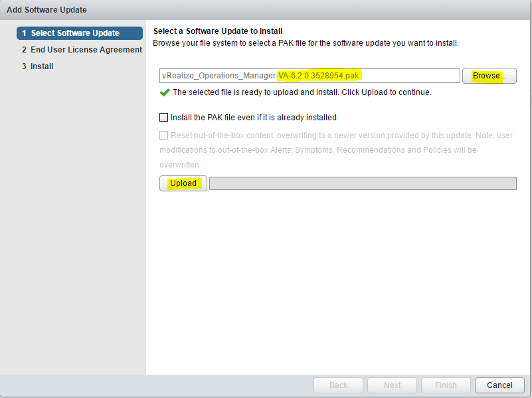Cancel the Add Software Update dialog
The height and width of the screenshot is (398, 532).
click(x=499, y=385)
